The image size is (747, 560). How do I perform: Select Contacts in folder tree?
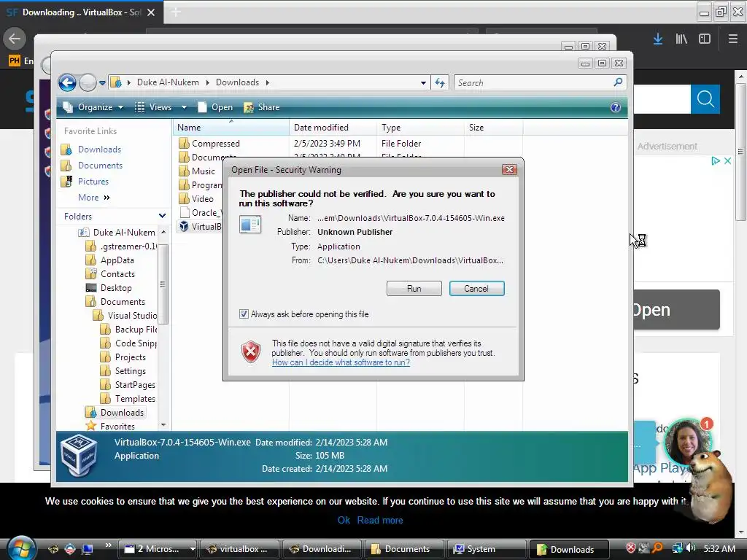click(117, 274)
